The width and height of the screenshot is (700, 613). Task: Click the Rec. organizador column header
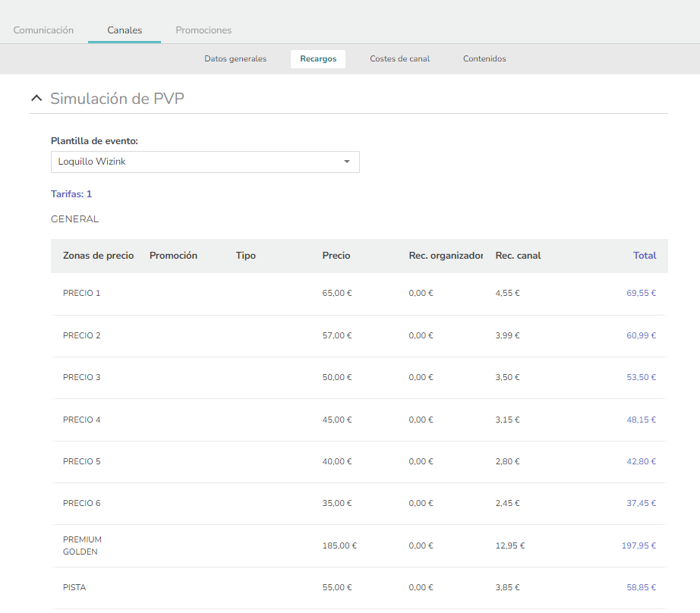point(446,256)
